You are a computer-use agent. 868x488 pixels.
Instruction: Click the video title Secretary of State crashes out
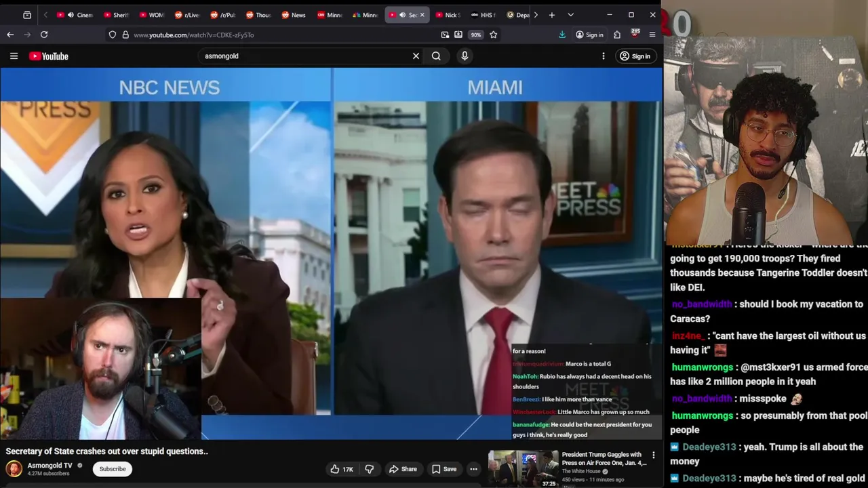click(x=107, y=451)
